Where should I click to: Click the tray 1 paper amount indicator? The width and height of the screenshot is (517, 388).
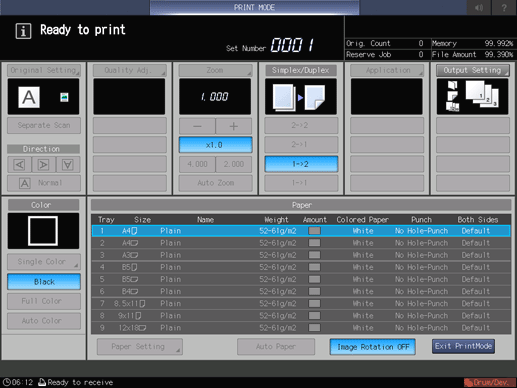314,231
